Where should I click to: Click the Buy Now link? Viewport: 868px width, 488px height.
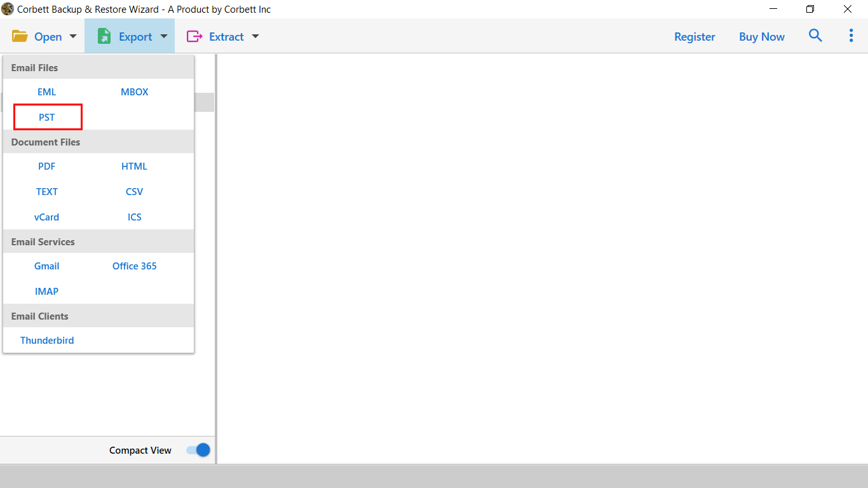[x=762, y=37]
